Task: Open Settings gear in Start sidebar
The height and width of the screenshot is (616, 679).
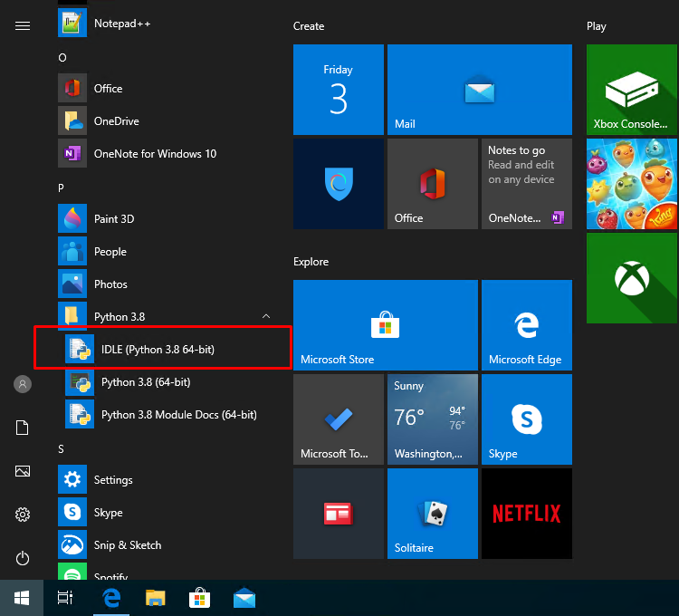Action: point(23,515)
